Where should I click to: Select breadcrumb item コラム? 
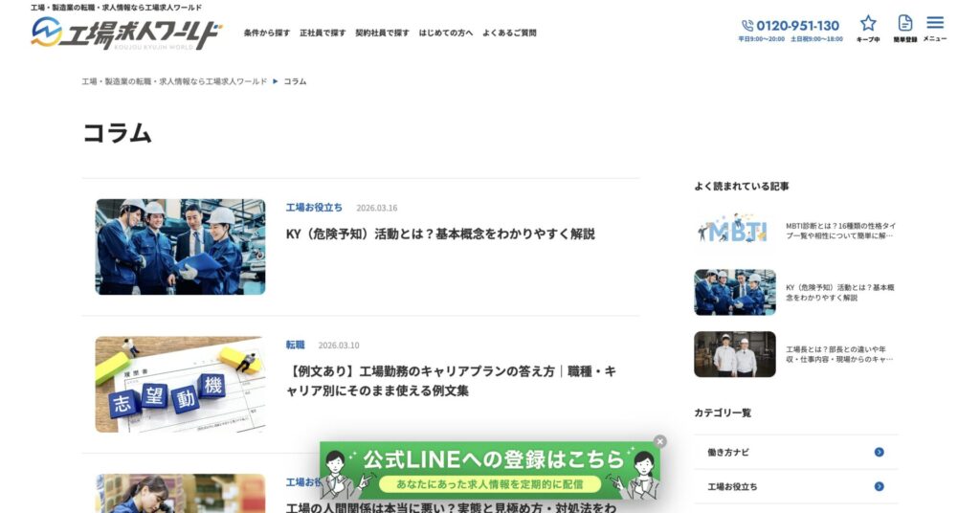tap(295, 81)
